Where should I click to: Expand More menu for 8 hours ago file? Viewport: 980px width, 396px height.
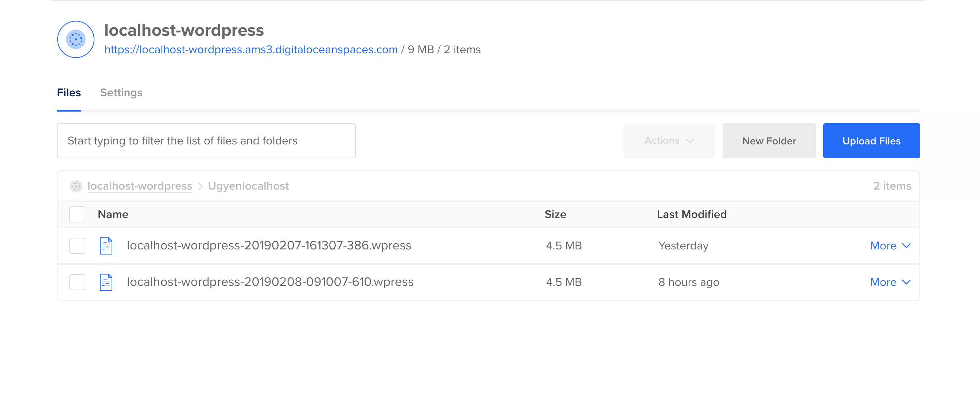(883, 282)
